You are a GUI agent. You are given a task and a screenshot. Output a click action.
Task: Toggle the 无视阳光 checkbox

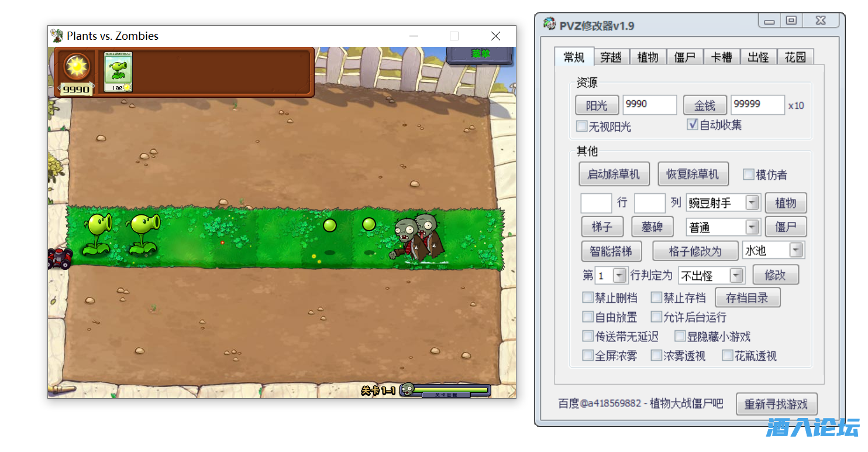[x=581, y=126]
